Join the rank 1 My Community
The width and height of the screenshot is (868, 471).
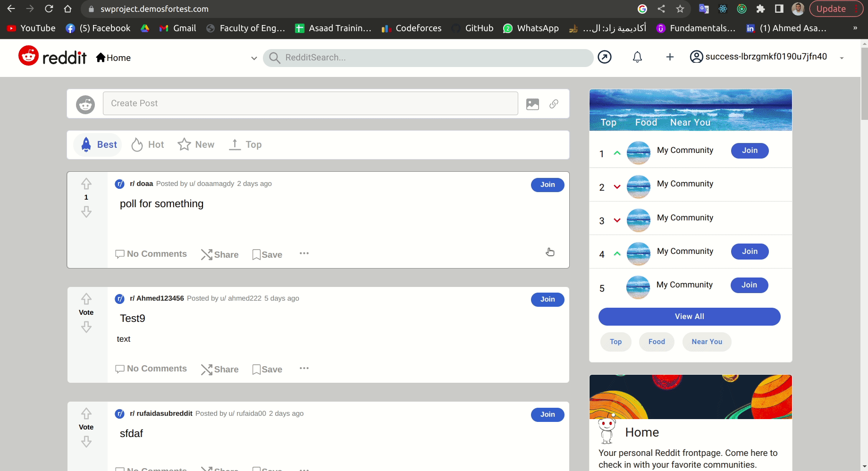coord(750,151)
